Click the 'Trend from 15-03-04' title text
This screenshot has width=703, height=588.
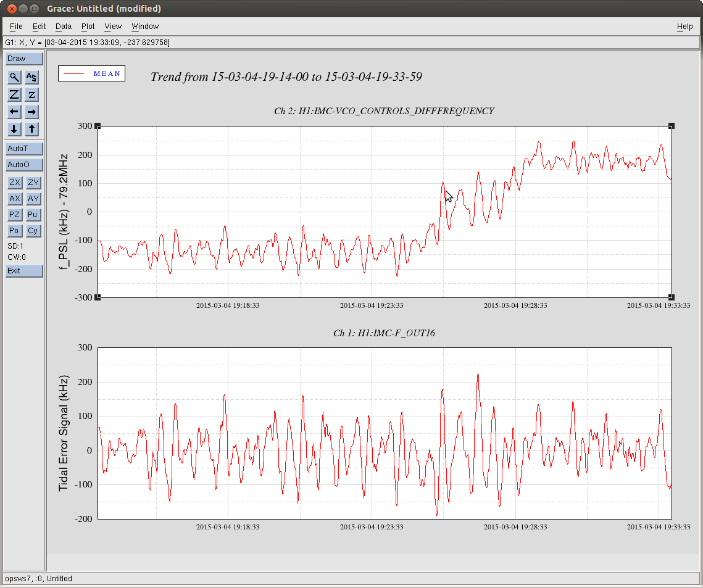pyautogui.click(x=286, y=77)
